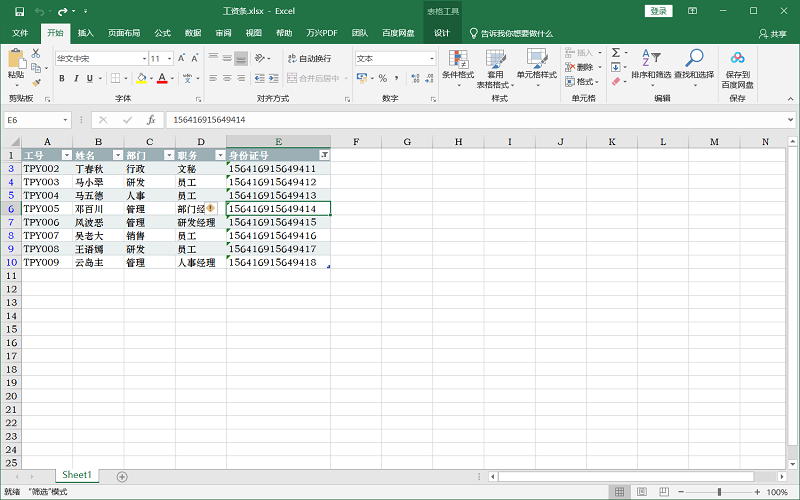Click Find and Select (查找和选择) magnifier
The image size is (800, 500).
click(x=694, y=65)
